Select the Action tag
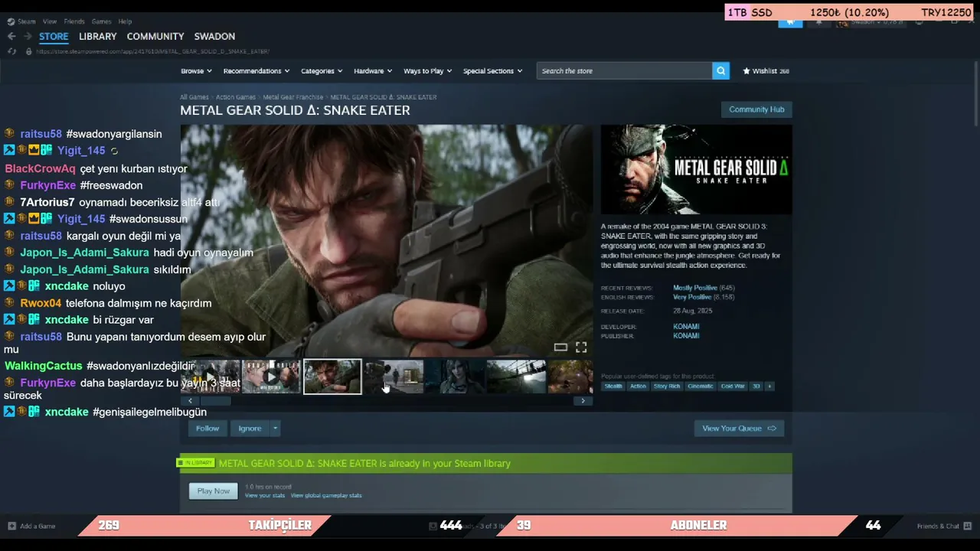Viewport: 980px width, 551px height. (638, 386)
